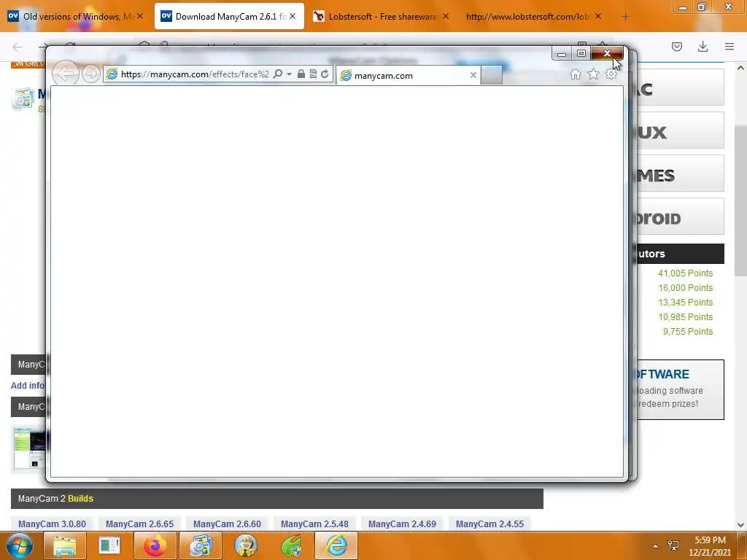Click the 'Add info' link on Firefox page
747x560 pixels.
coord(28,385)
